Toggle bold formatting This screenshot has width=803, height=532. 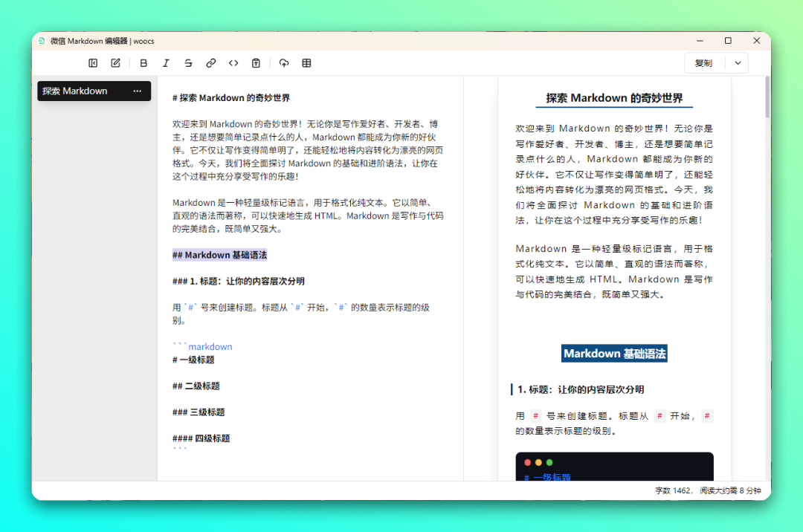(x=143, y=63)
